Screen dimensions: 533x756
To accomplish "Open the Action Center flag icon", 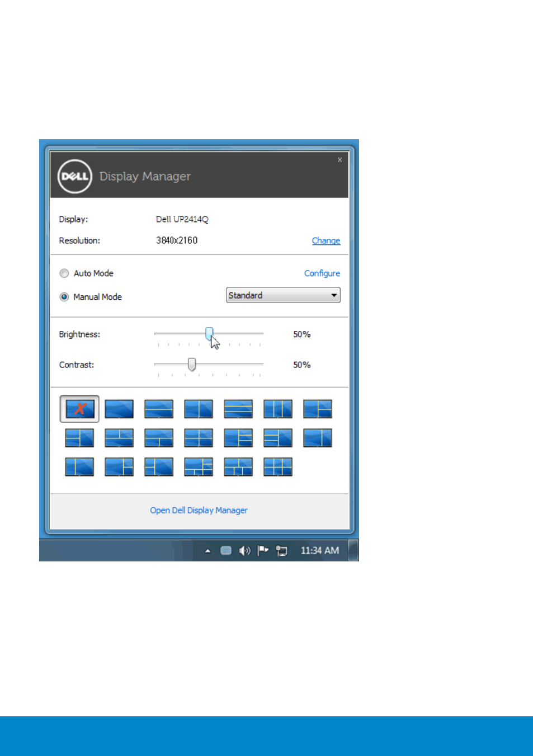I will (x=263, y=551).
